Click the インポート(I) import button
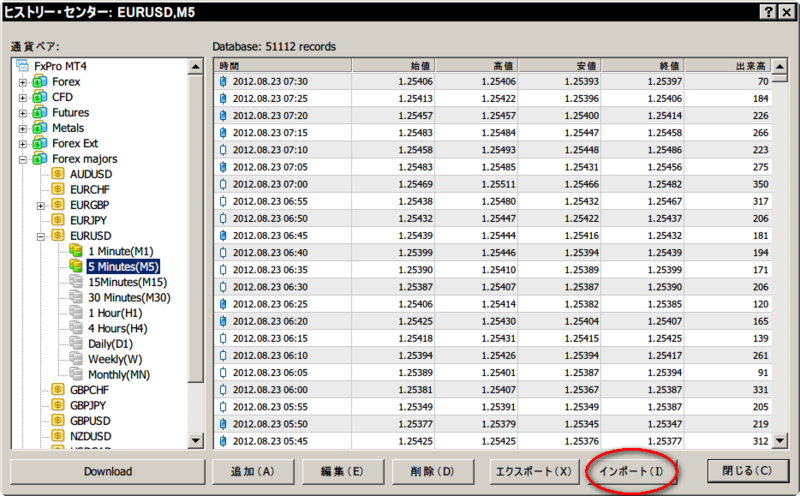Viewport: 800px width, 496px height. 631,471
